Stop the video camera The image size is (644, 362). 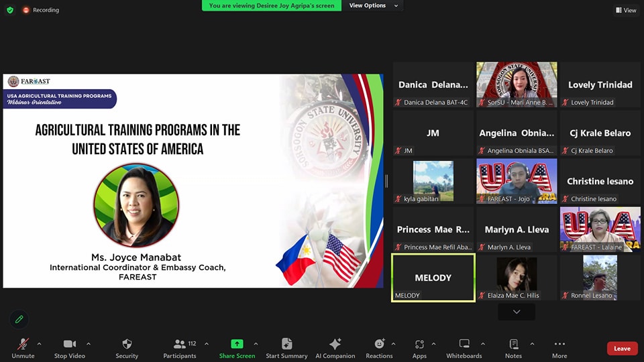[69, 345]
